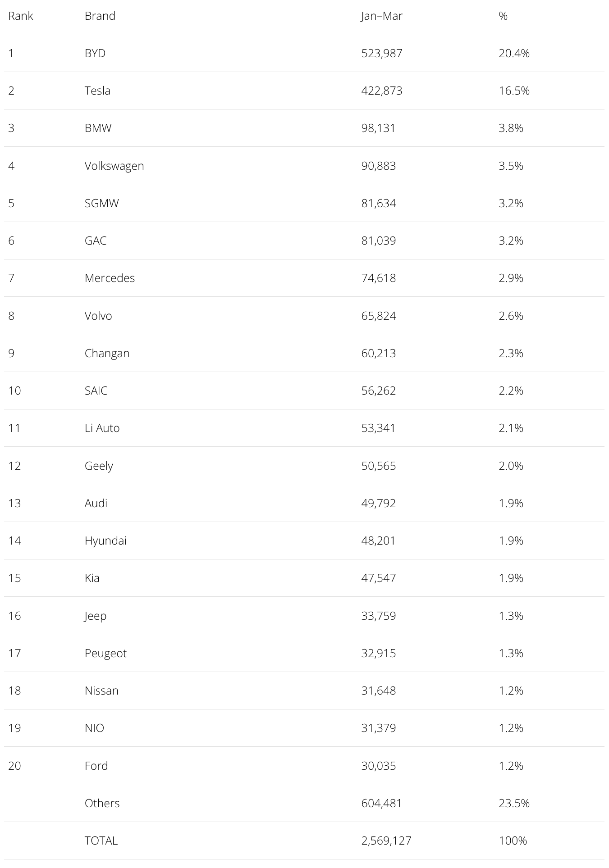Click the Brand column header

[x=100, y=16]
